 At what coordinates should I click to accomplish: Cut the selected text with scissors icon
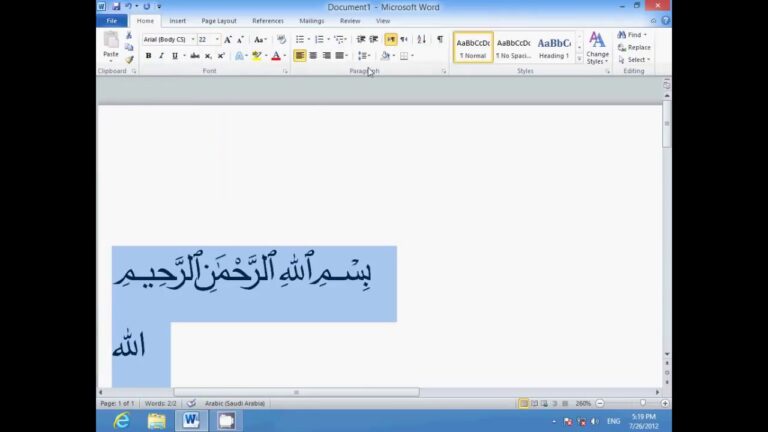point(129,35)
